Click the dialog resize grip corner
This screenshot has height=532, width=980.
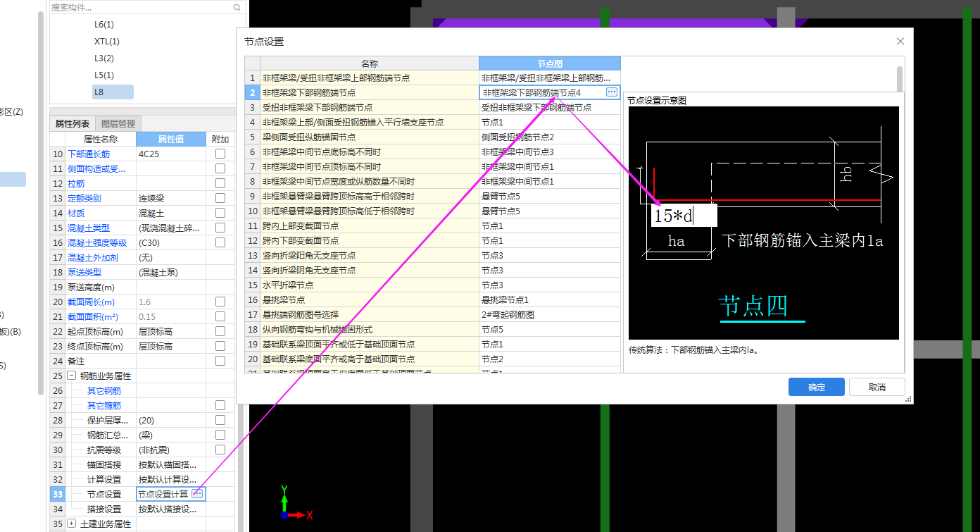[910, 400]
